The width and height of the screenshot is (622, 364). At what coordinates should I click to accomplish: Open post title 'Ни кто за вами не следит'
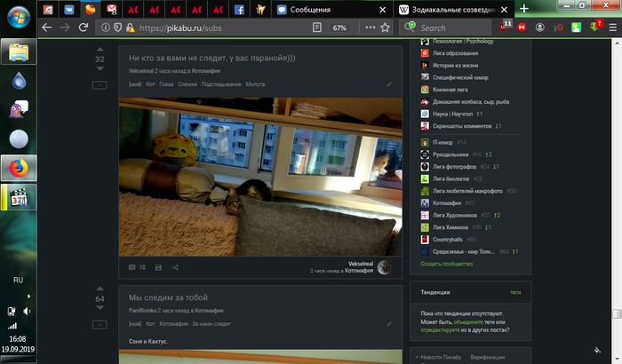(x=211, y=58)
